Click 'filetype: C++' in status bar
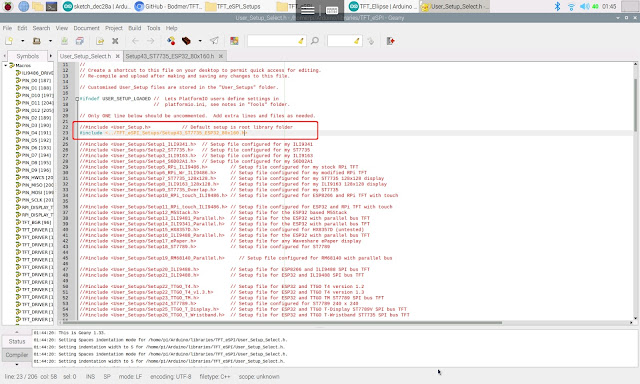The width and height of the screenshot is (640, 384). (x=215, y=377)
